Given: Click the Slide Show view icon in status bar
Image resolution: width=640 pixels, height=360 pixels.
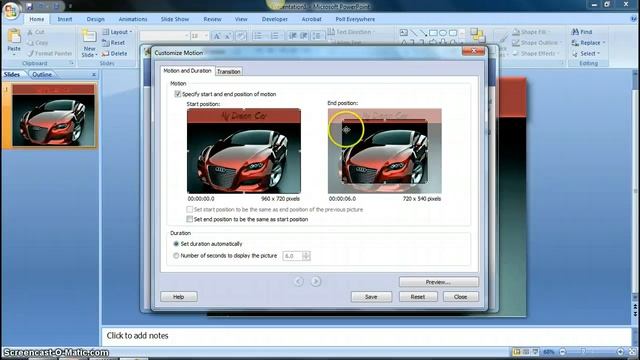Looking at the screenshot, I should (536, 351).
